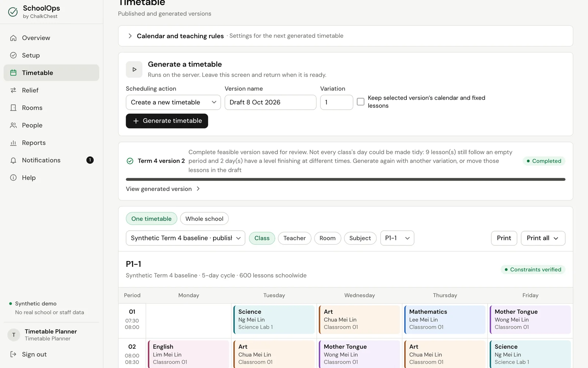This screenshot has height=368, width=588.
Task: Open Overview via its home icon
Action: (13, 38)
